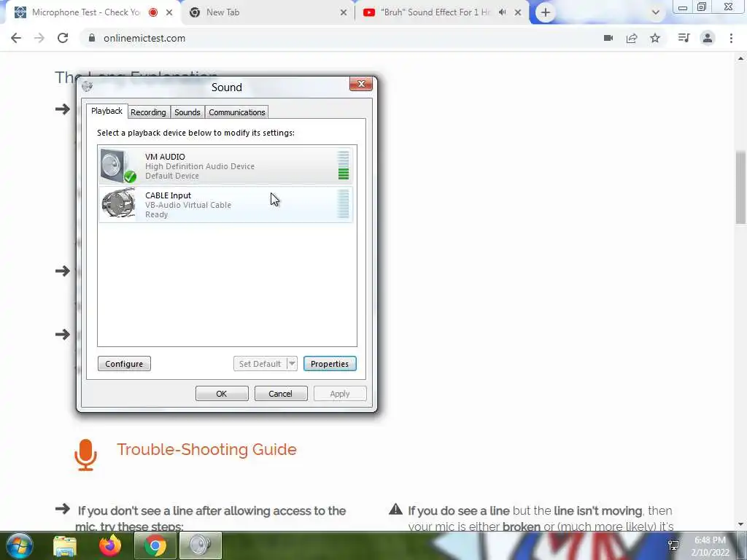747x560 pixels.
Task: Click the Sound speaker taskbar item
Action: 201,545
